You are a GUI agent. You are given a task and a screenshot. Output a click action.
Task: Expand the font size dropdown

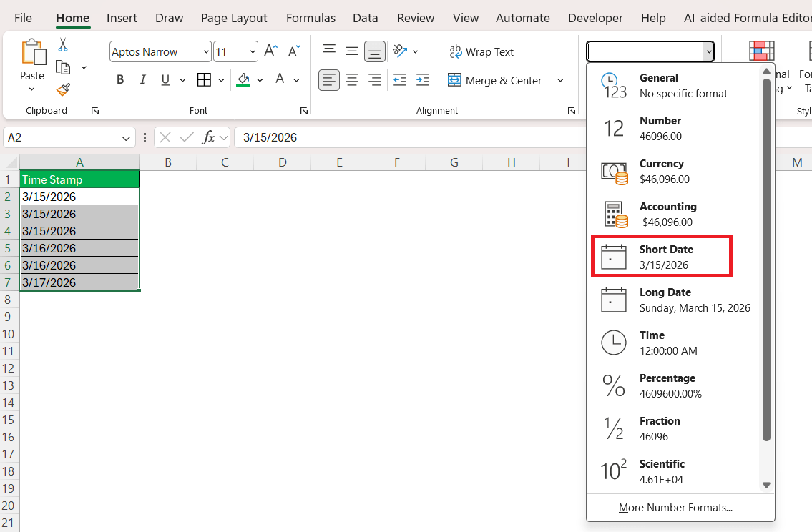click(x=253, y=51)
